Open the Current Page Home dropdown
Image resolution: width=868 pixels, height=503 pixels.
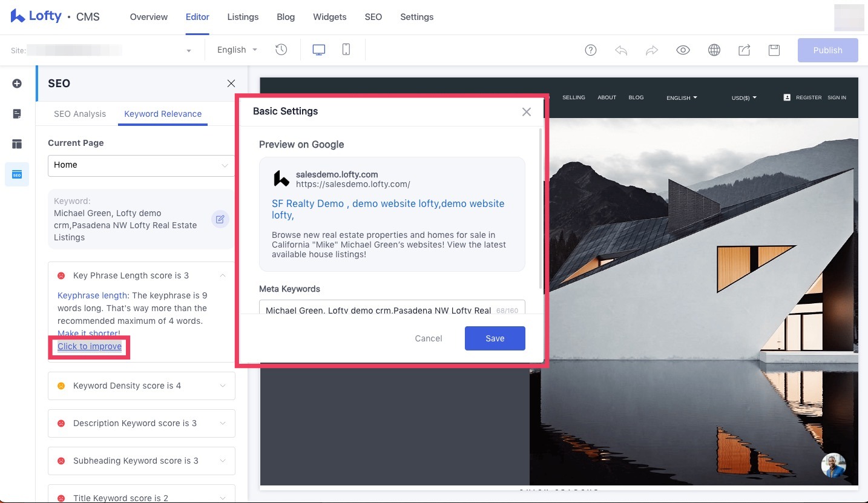pos(141,165)
